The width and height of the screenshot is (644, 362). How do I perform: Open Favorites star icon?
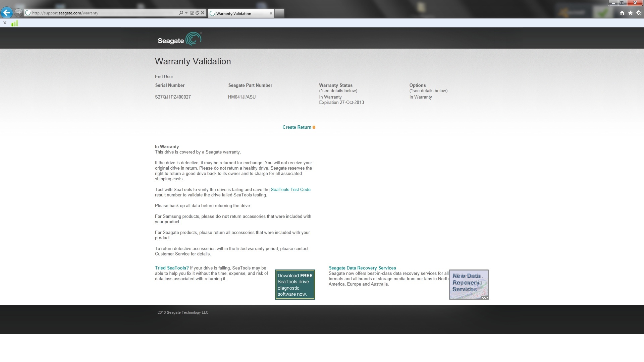pos(630,13)
